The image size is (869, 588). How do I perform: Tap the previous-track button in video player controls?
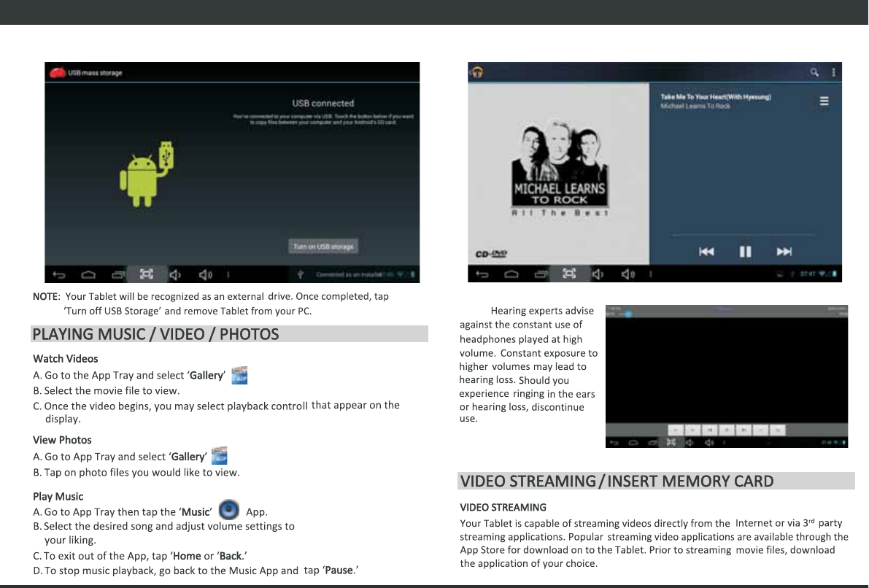coord(710,430)
